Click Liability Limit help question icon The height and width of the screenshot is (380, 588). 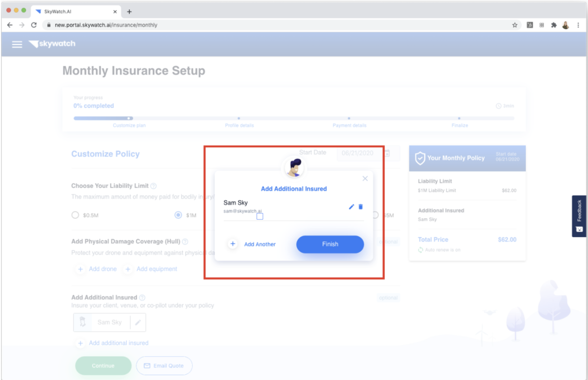(x=154, y=186)
